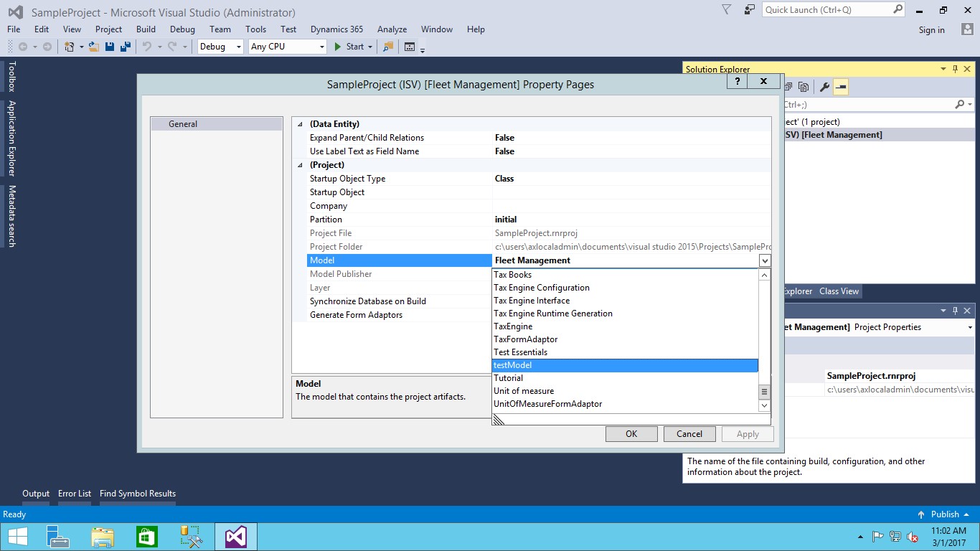The image size is (980, 551).
Task: Click the Cancel button
Action: pos(689,433)
